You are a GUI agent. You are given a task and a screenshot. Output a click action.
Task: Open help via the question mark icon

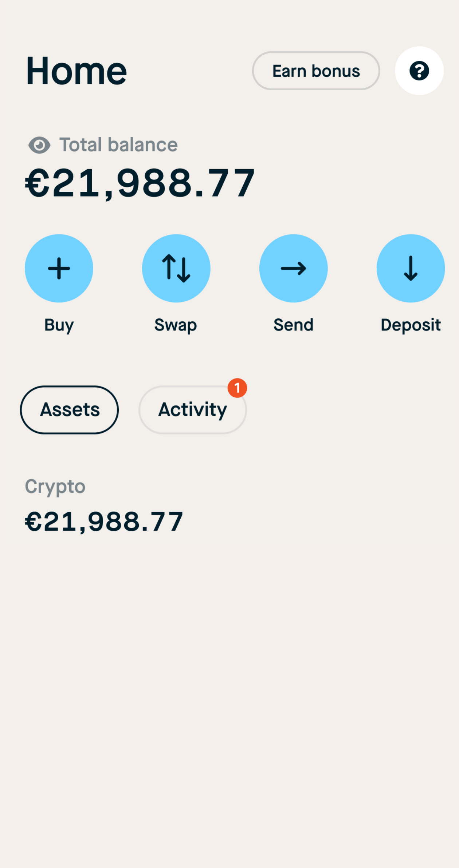[419, 71]
